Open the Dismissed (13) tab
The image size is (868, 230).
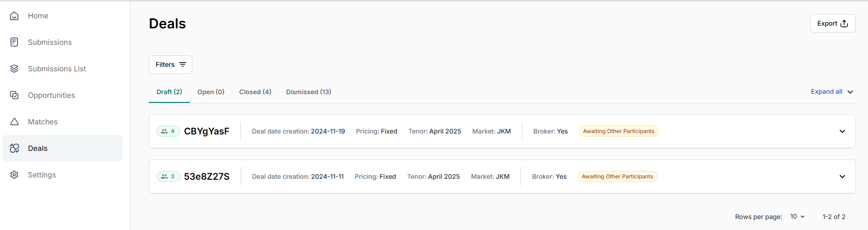[x=309, y=92]
